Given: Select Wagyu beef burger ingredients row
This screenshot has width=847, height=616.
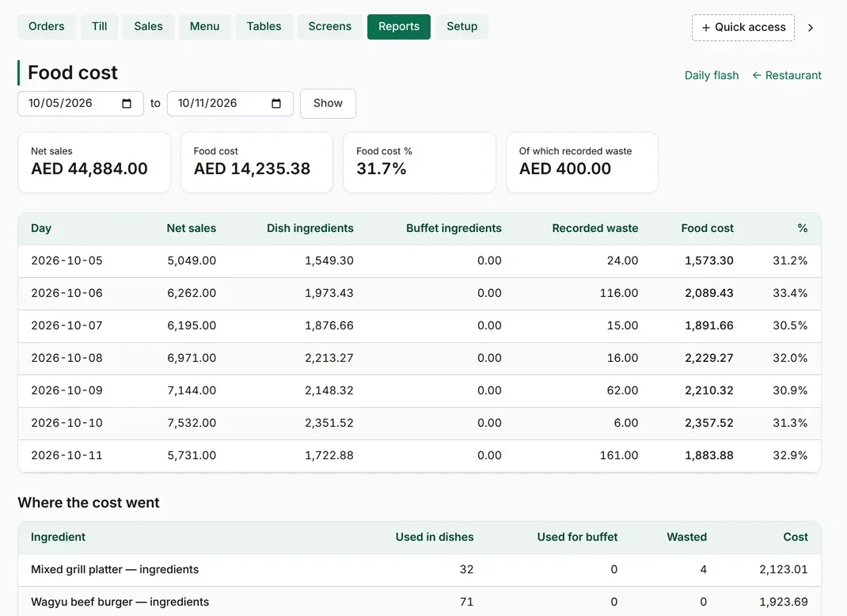Looking at the screenshot, I should (x=420, y=602).
